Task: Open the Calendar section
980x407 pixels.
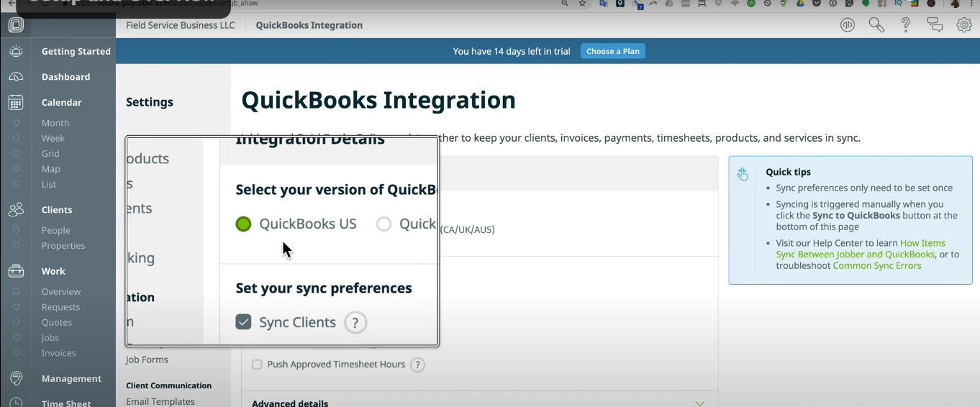Action: point(62,102)
